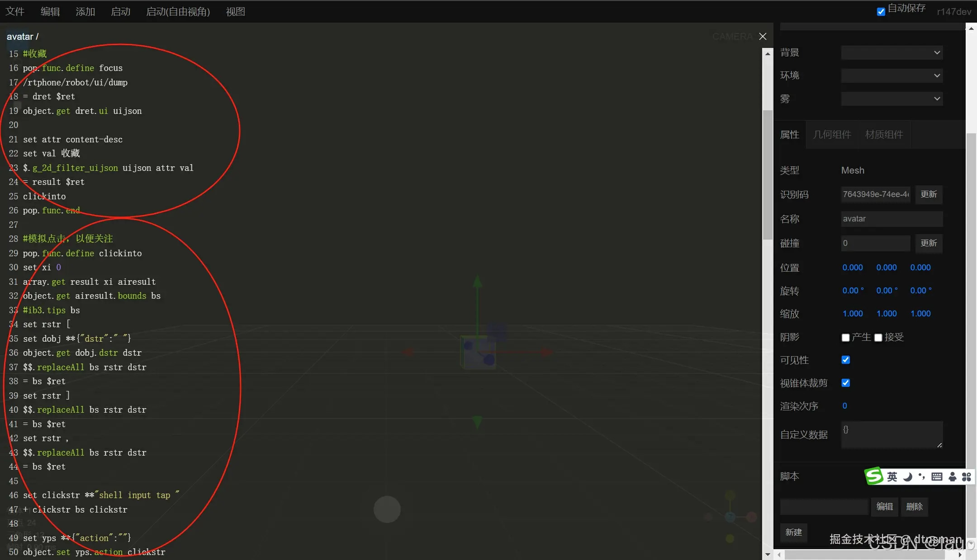Toggle the 自动保存 autosave checkbox
The width and height of the screenshot is (977, 560).
pyautogui.click(x=881, y=11)
